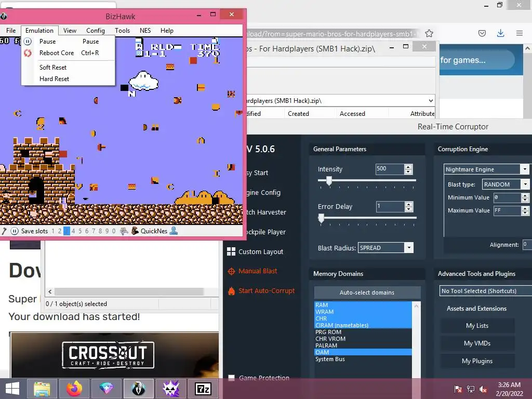Image resolution: width=532 pixels, height=399 pixels.
Task: Select System Bus in Memory Domains
Action: pyautogui.click(x=363, y=359)
